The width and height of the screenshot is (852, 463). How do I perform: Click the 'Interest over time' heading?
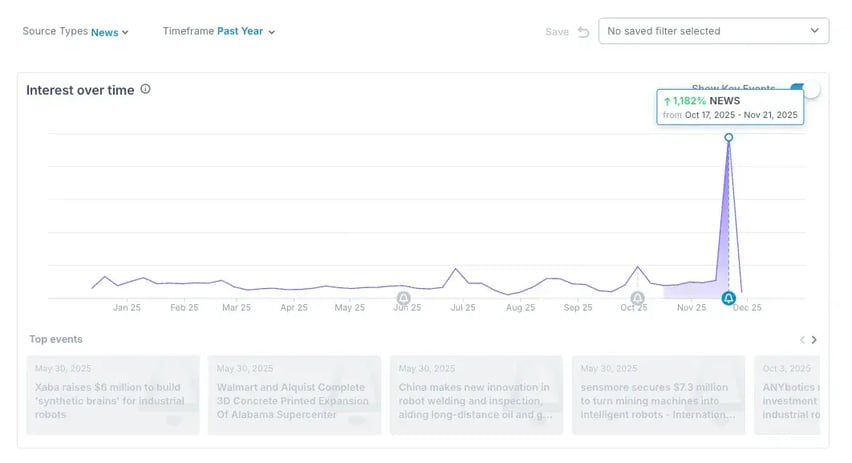pyautogui.click(x=80, y=90)
